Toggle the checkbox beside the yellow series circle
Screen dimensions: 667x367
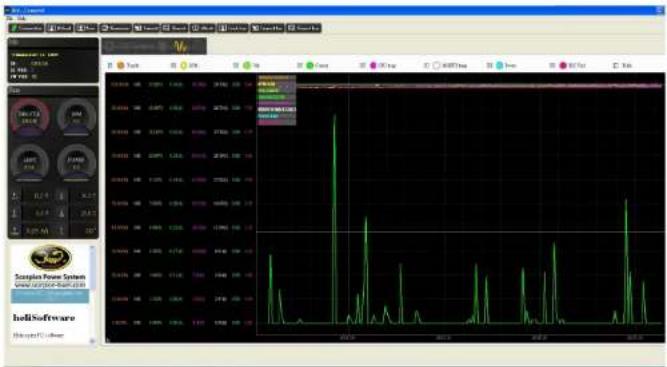[x=173, y=65]
